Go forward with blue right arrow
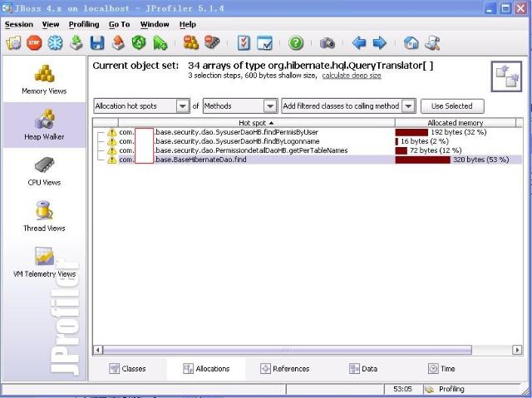Viewport: 532px width, 398px height. coord(380,43)
